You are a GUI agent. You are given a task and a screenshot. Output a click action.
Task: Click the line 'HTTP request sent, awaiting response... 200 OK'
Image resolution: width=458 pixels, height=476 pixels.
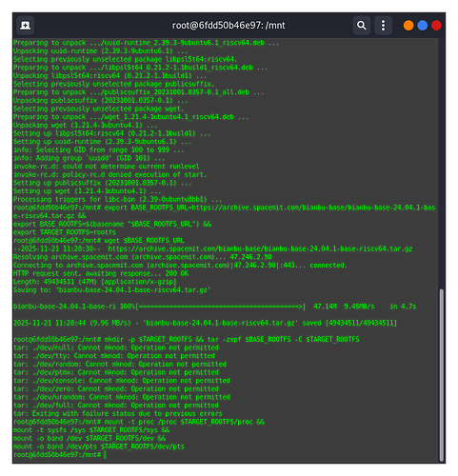pos(101,273)
